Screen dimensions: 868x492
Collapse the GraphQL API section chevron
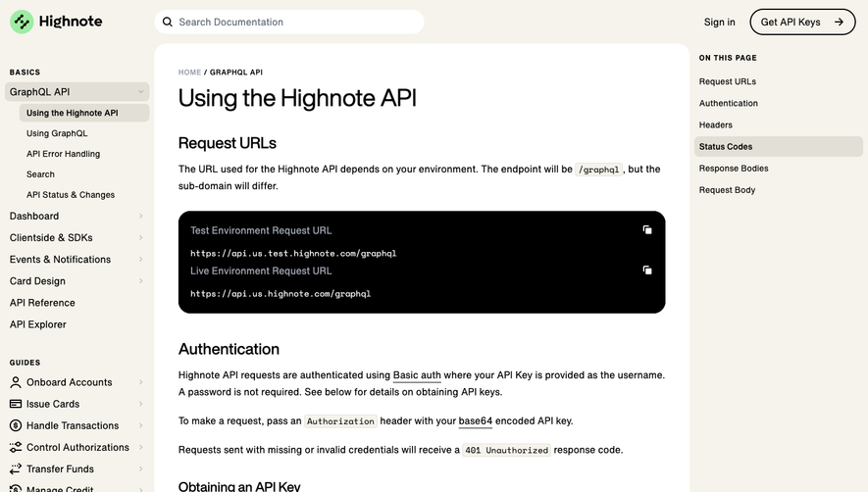[x=140, y=92]
